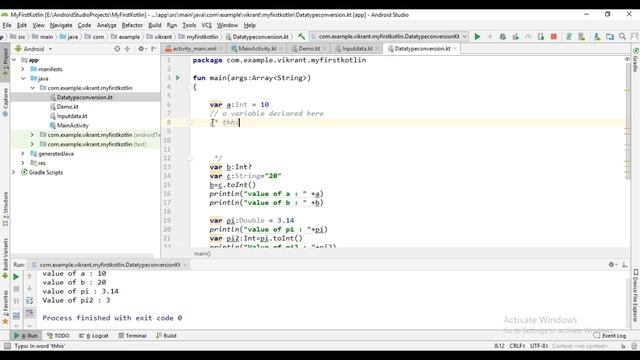Click Scroll from Source target icon in Project panel
The width and height of the screenshot is (640, 360).
point(117,49)
